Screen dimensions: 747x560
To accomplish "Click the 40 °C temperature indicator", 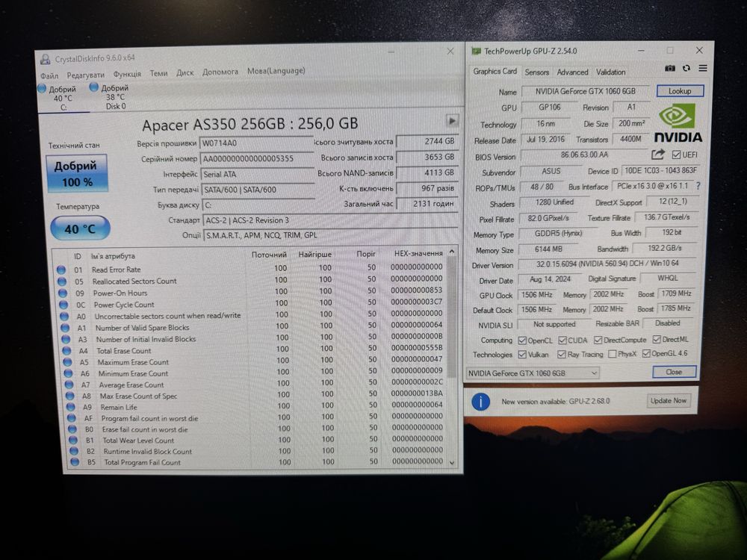I will click(80, 228).
